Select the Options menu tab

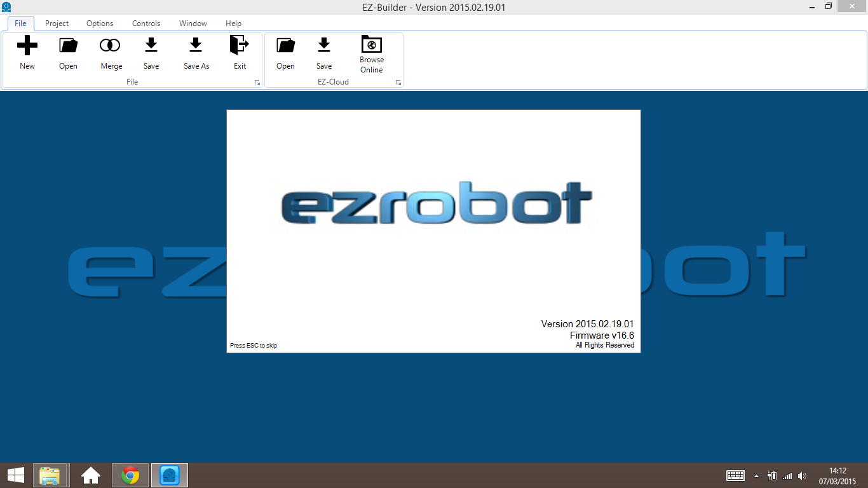point(99,24)
